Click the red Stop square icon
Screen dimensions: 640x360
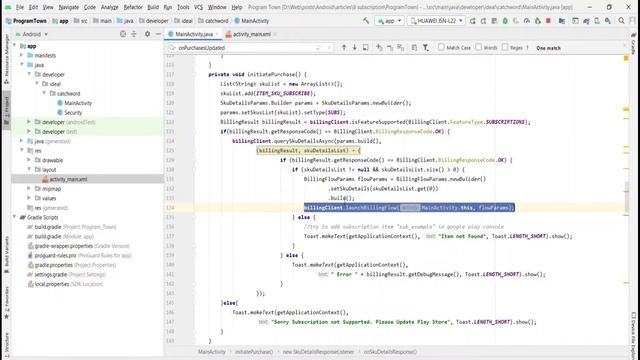click(x=548, y=21)
